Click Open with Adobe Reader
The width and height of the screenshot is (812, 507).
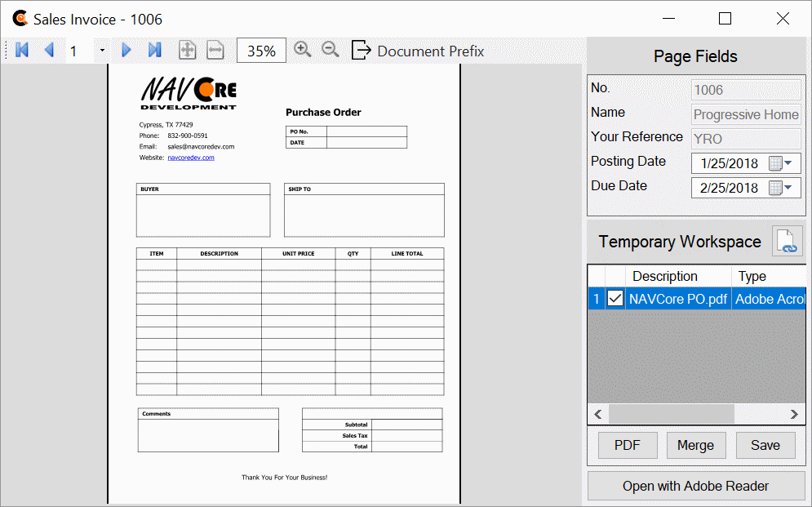(x=695, y=486)
